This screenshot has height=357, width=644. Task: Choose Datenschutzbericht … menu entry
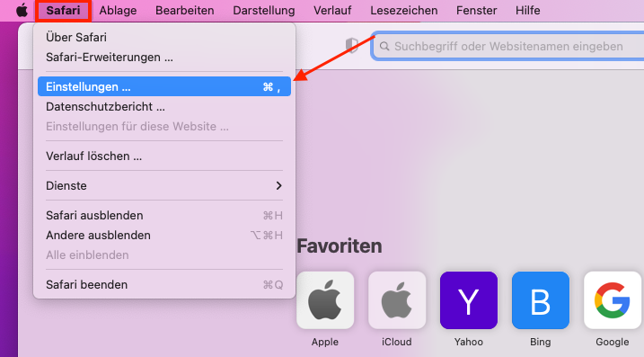click(x=164, y=106)
